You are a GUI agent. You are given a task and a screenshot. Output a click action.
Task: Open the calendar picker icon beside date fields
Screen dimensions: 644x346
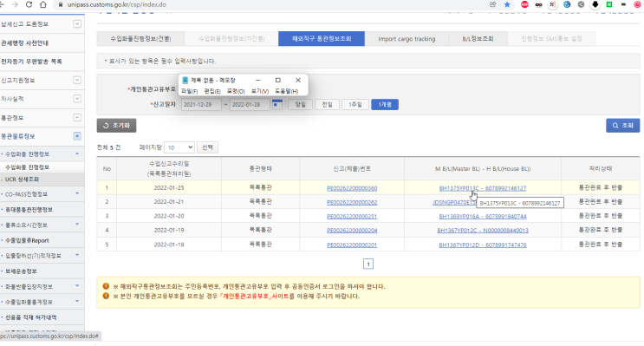click(x=277, y=104)
